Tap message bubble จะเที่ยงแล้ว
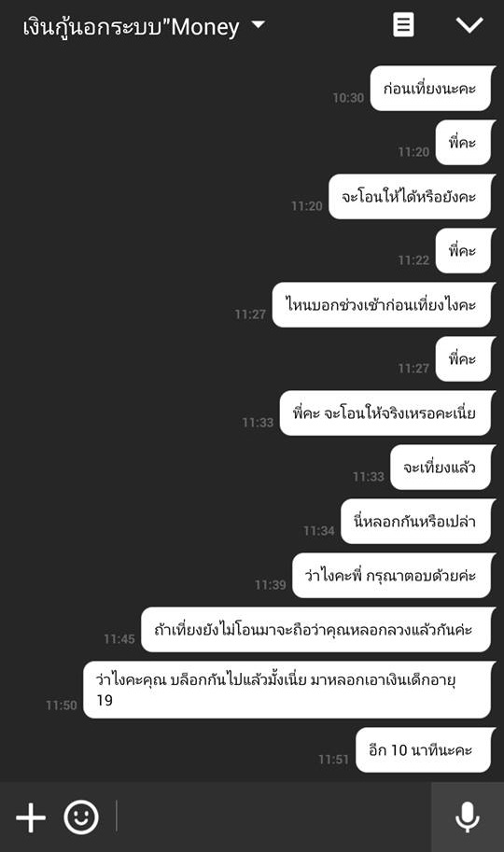Image resolution: width=504 pixels, height=852 pixels. pyautogui.click(x=442, y=468)
